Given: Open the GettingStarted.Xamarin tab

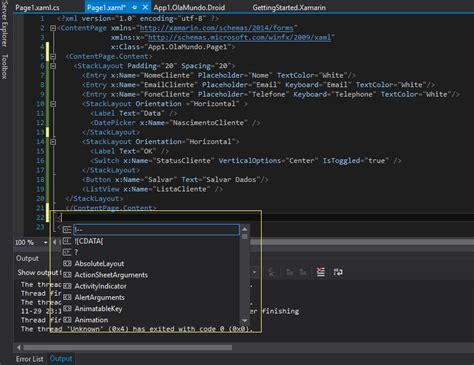Looking at the screenshot, I should pos(289,7).
